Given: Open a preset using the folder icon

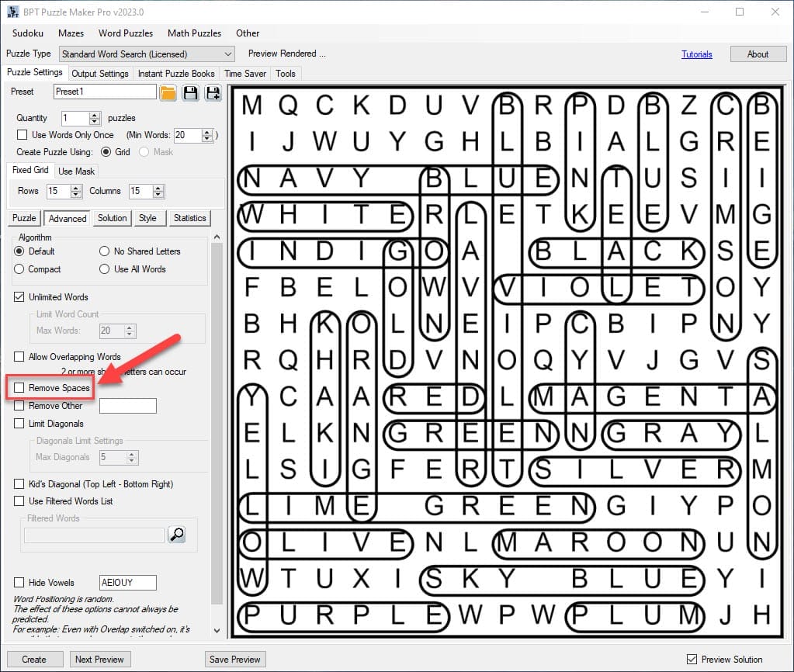Looking at the screenshot, I should [x=168, y=92].
